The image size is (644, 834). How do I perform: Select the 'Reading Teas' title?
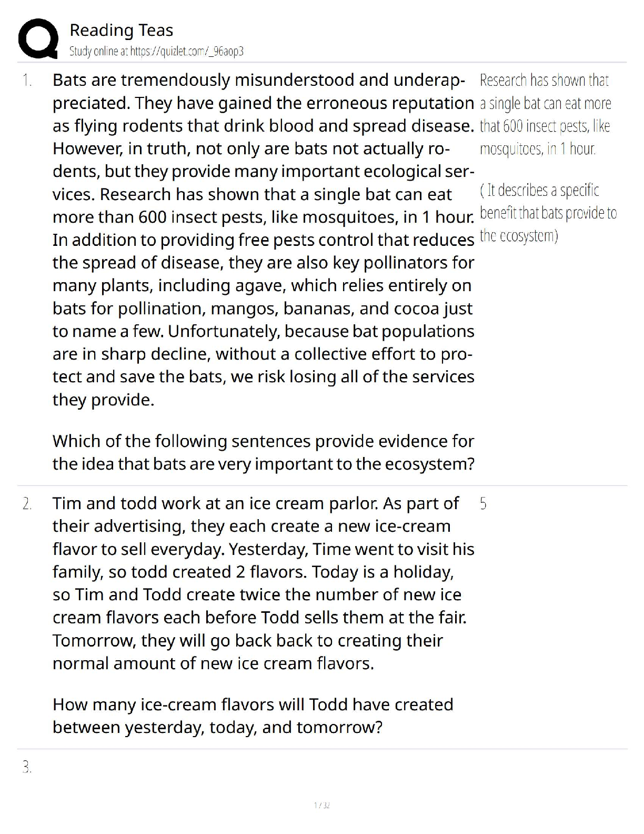(122, 30)
